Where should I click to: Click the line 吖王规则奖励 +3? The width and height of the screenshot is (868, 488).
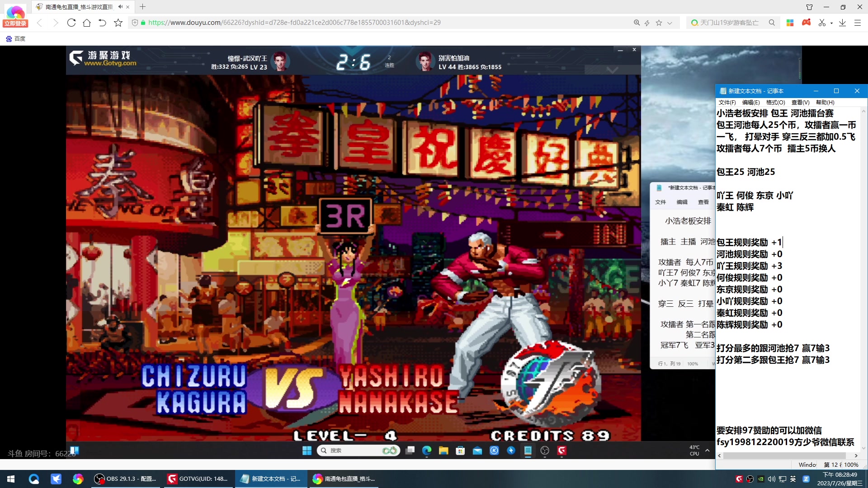point(749,266)
